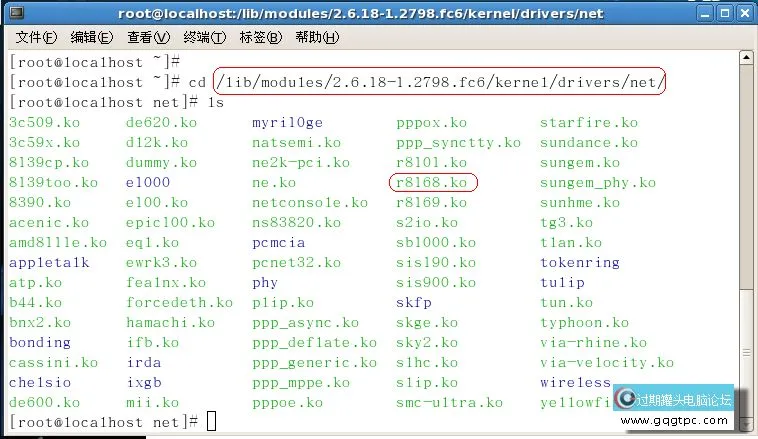Click the ne2k-pci.ko entry

[301, 162]
